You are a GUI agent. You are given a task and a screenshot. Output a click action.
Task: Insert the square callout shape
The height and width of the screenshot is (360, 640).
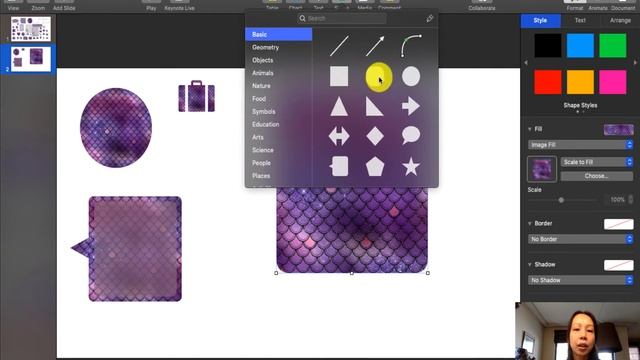[339, 166]
